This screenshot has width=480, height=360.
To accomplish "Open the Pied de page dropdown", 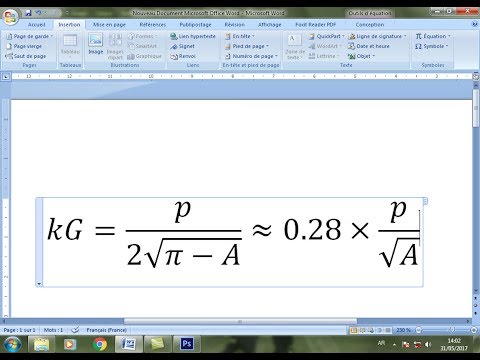I will tap(247, 46).
